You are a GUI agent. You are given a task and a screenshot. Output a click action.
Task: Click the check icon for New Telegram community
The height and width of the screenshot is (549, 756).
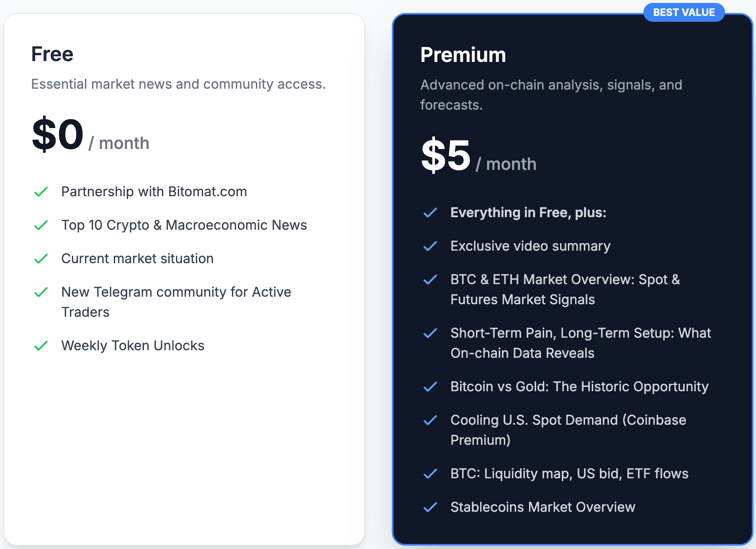[41, 292]
